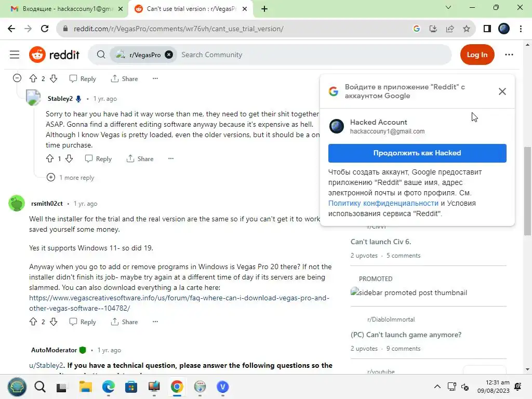Viewport: 532px width, 399px height.
Task: Reload the current page
Action: point(45,29)
